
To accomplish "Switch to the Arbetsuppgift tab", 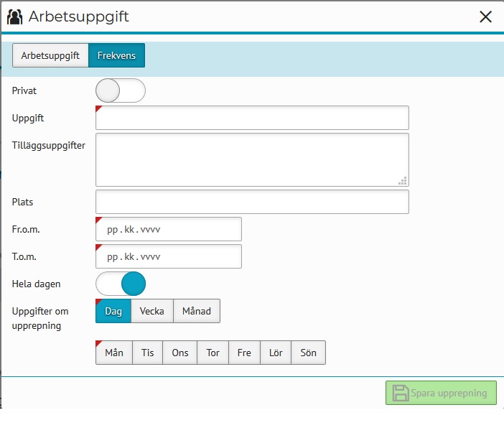I will (50, 55).
